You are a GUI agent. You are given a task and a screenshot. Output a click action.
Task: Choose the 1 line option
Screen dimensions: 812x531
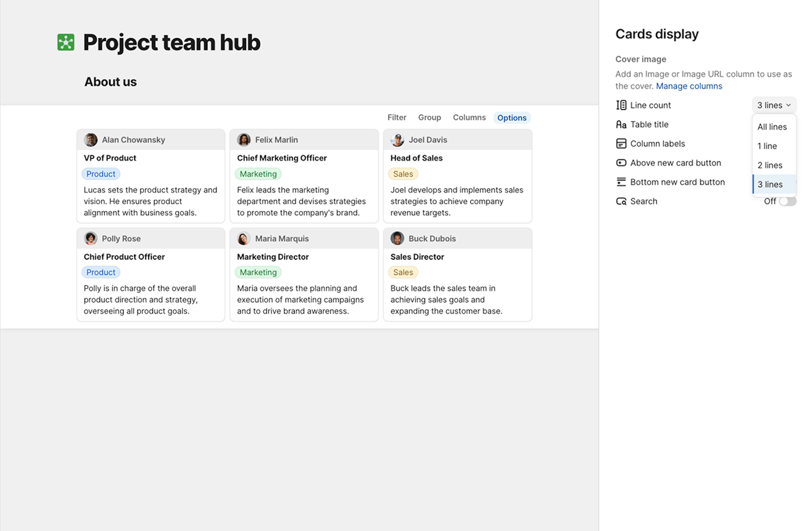[x=767, y=146]
